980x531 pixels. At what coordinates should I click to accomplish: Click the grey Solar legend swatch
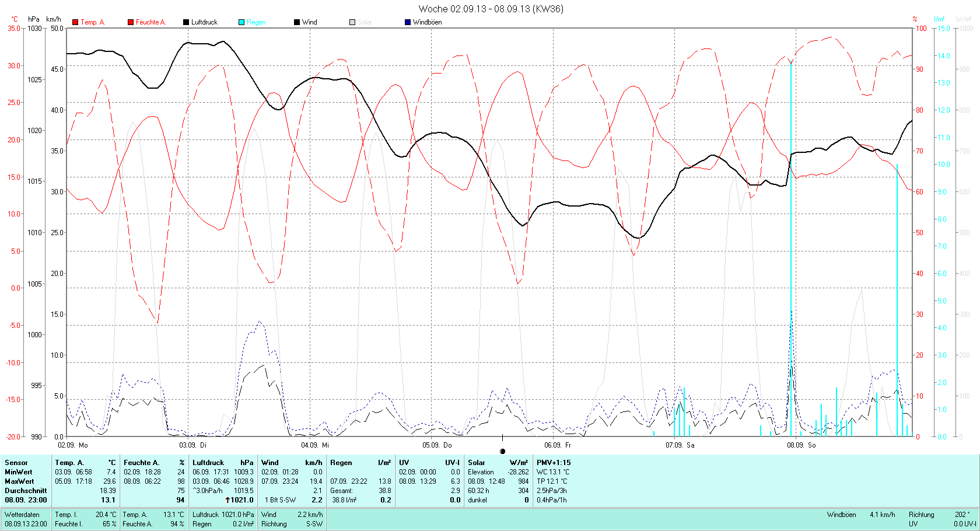click(x=352, y=22)
